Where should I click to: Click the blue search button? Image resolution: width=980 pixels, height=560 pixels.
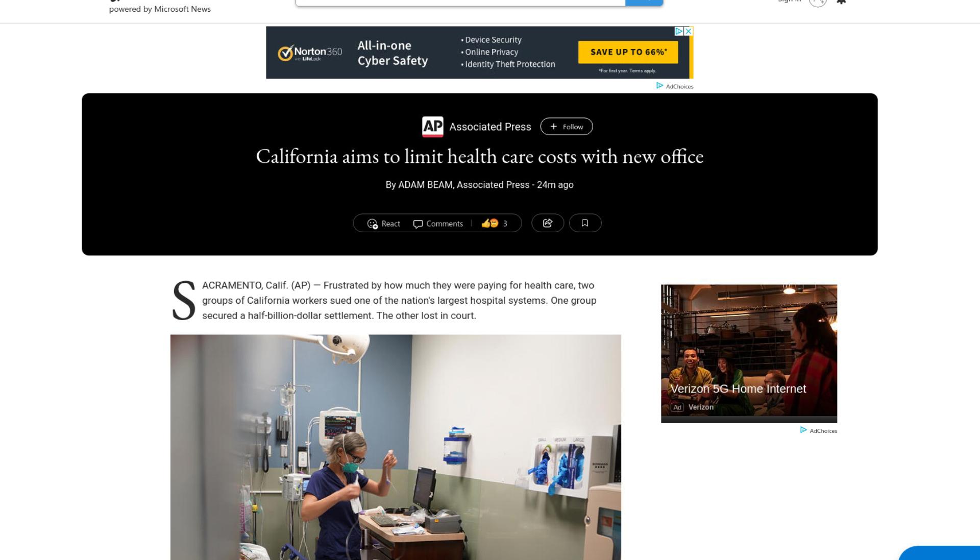644,2
